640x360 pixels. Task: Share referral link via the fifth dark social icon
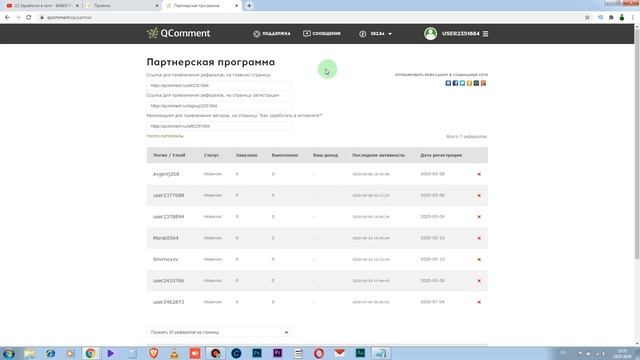476,83
